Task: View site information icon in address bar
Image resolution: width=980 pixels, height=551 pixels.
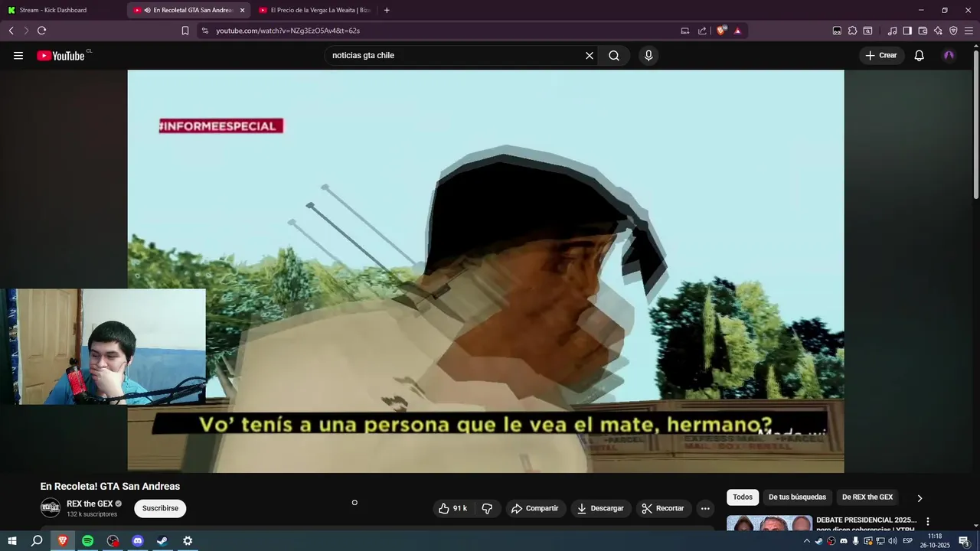Action: [x=204, y=31]
